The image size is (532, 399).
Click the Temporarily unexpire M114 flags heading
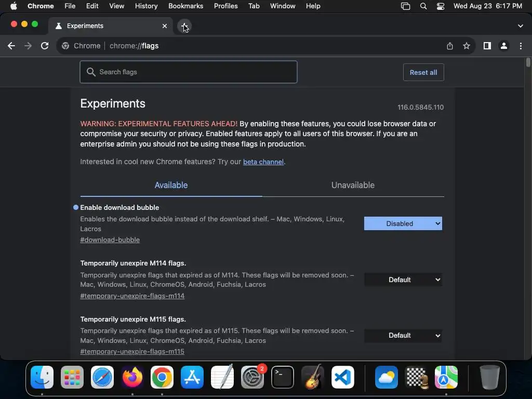tap(133, 263)
